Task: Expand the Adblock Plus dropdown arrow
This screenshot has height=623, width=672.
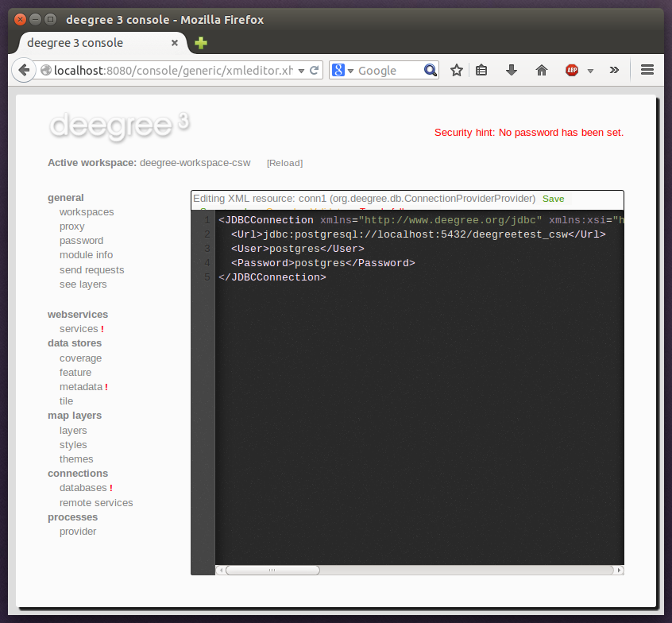Action: [x=589, y=70]
